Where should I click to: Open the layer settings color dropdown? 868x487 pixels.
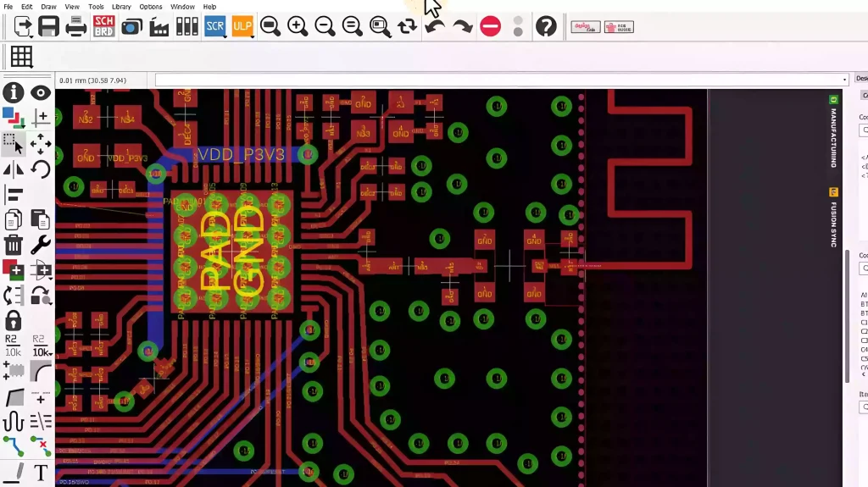pyautogui.click(x=14, y=118)
